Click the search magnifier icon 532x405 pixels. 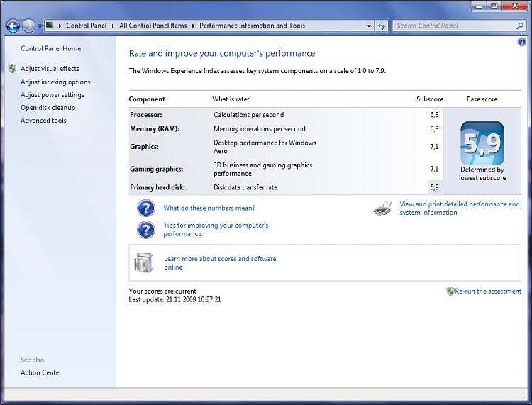point(519,26)
